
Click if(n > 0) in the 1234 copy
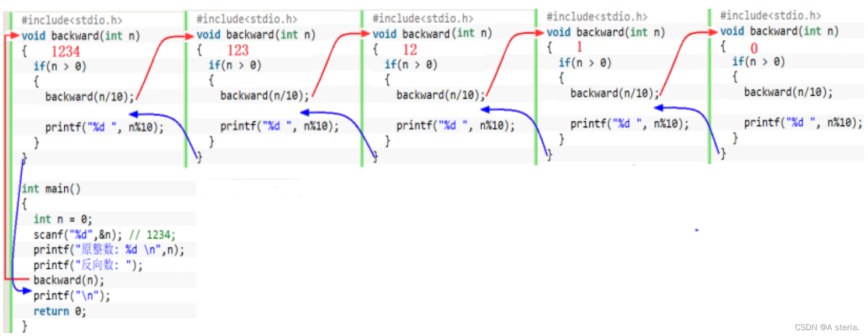click(x=60, y=66)
